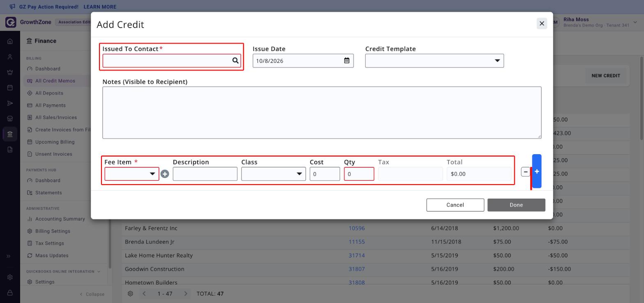Open the Credit Template dropdown

[435, 61]
